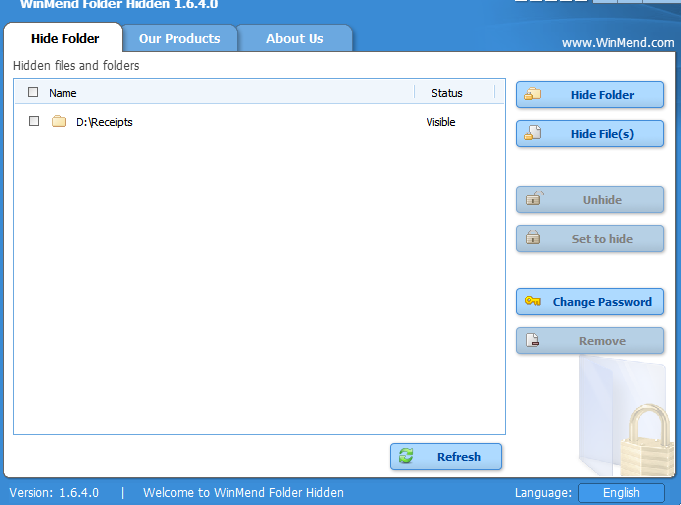The width and height of the screenshot is (681, 505).
Task: Click the open padlock icon beside Unhide
Action: (534, 198)
